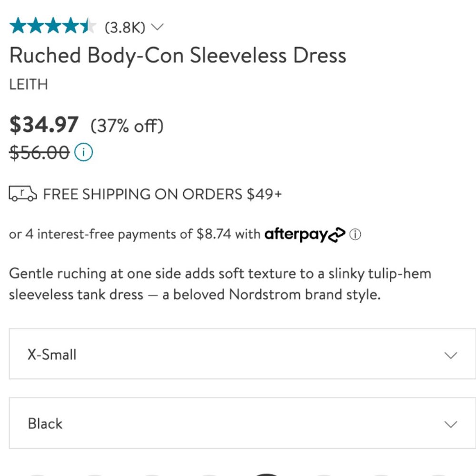This screenshot has height=476, width=476.
Task: Click the gentle ruching product description text
Action: click(220, 284)
